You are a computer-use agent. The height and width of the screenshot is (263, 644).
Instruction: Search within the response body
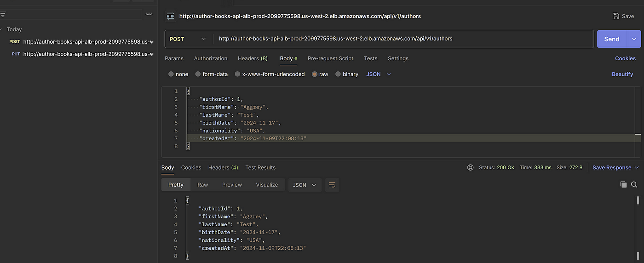(x=634, y=184)
